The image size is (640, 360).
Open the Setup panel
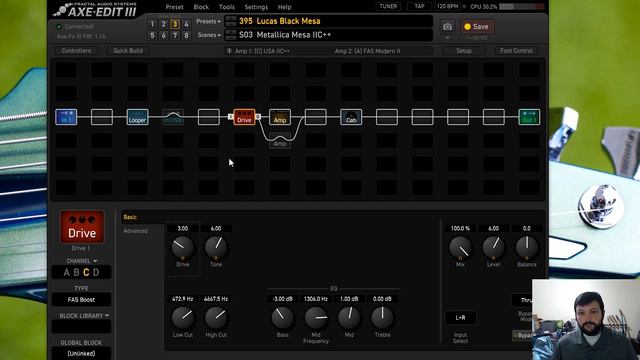(464, 51)
